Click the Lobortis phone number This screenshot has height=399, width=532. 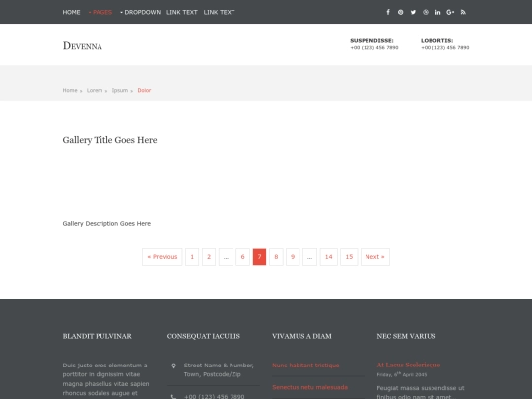tap(444, 48)
